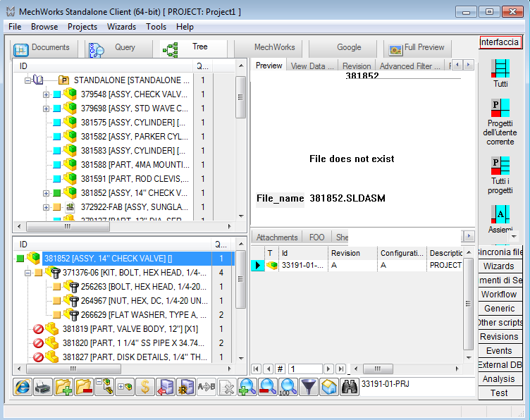Click the zoom in magnifier icon
530x420 pixels.
pyautogui.click(x=247, y=387)
